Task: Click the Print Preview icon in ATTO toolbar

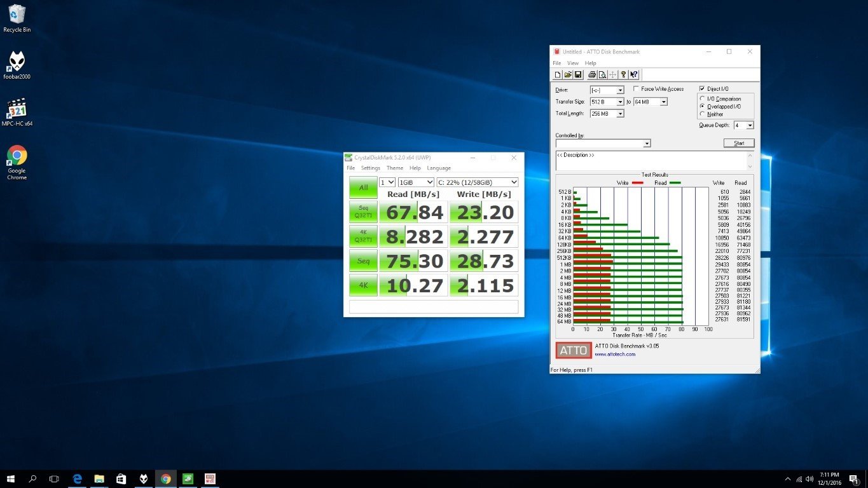Action: coord(602,74)
